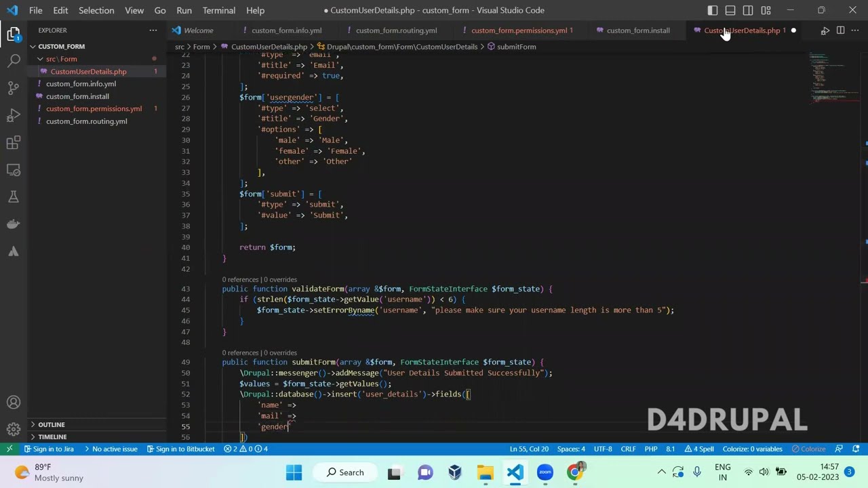Open File Explorer from taskbar
Viewport: 868px width, 488px height.
coord(485,472)
